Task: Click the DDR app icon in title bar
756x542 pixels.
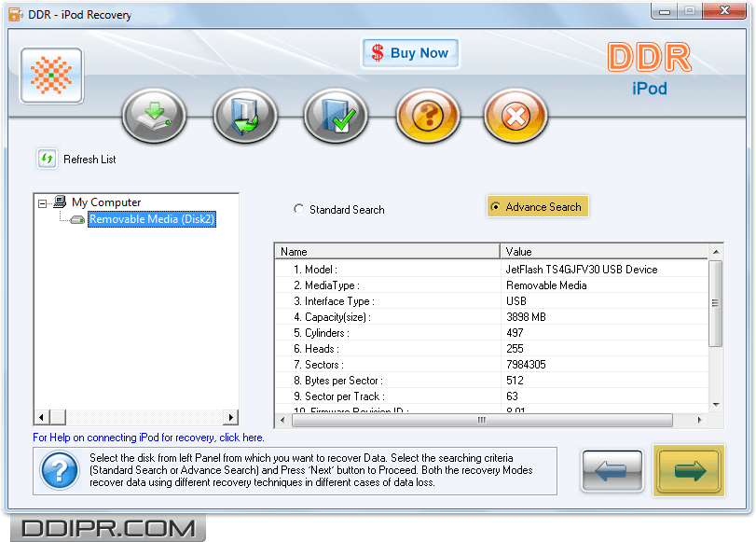Action: click(x=16, y=15)
